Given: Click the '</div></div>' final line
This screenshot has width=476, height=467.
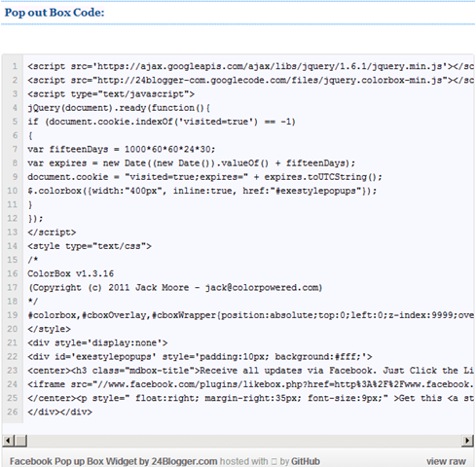Looking at the screenshot, I should [59, 412].
